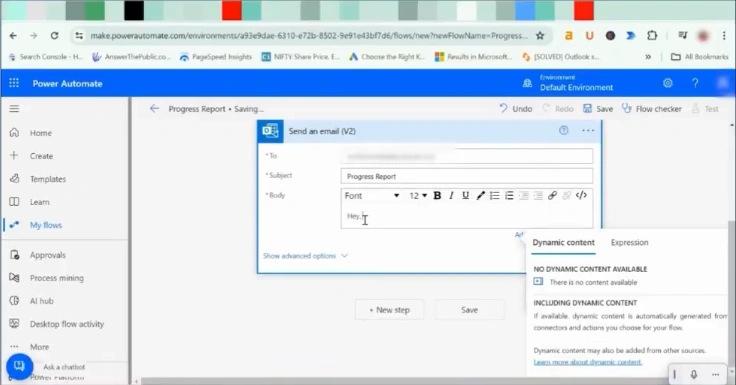Expand More in the left navigation
The height and width of the screenshot is (385, 736).
click(39, 347)
